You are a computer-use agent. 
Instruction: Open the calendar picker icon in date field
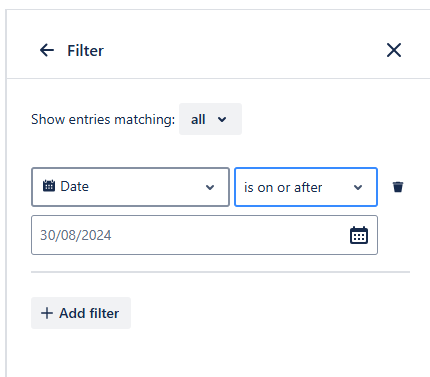[x=359, y=235]
